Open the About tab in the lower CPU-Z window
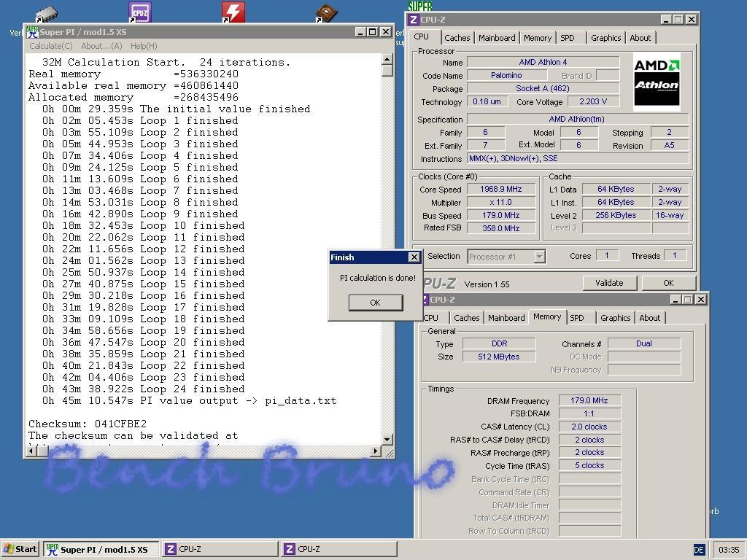This screenshot has height=560, width=747. 650,318
